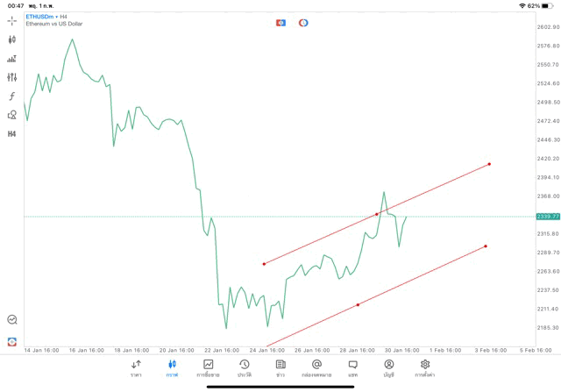561x392 pixels.
Task: Toggle the circular clock icon at chart top
Action: click(303, 23)
